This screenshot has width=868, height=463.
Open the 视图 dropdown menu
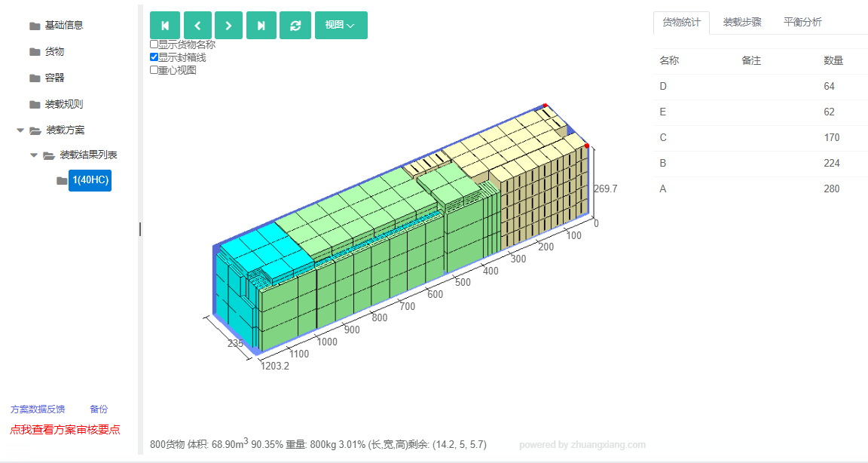[341, 26]
